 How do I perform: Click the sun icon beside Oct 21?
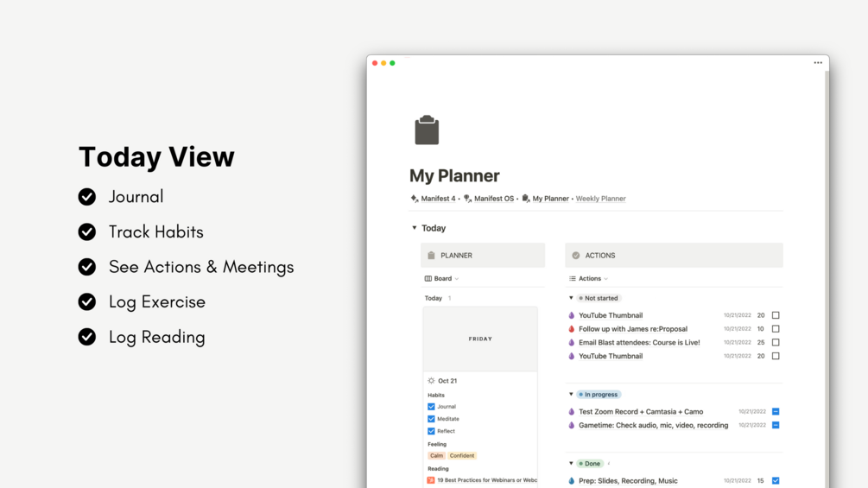coord(431,381)
